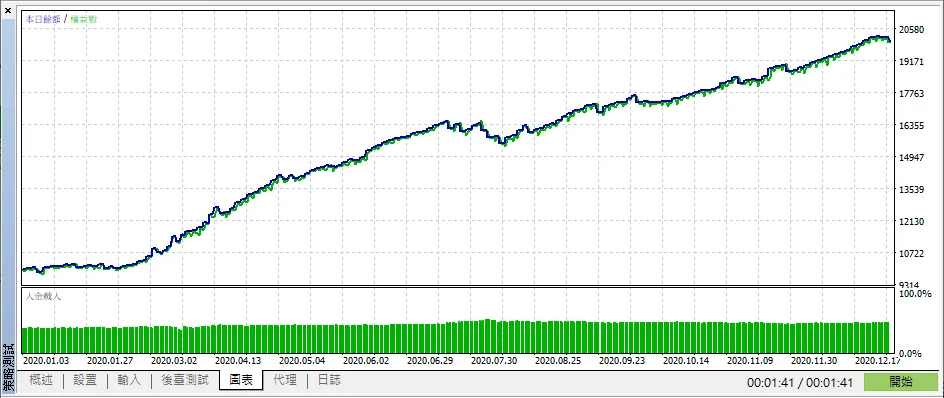
Task: Click the 入金載入 label in the lower chart
Action: coord(43,296)
